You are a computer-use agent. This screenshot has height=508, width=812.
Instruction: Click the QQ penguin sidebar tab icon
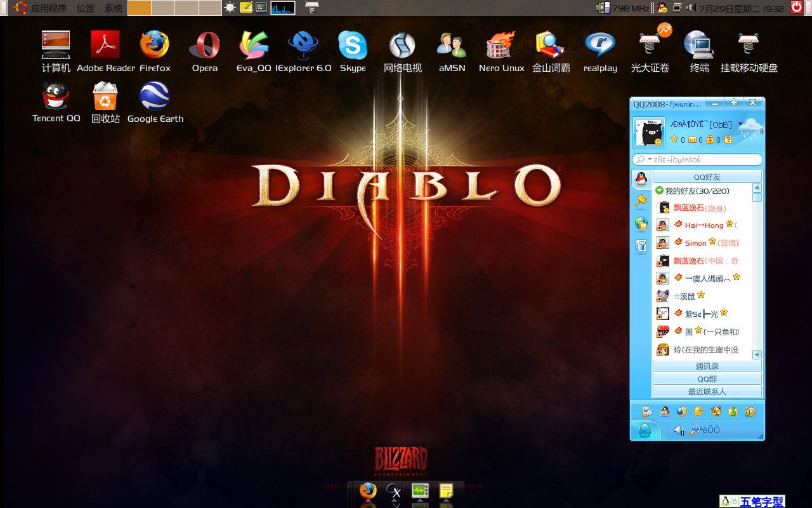click(x=641, y=179)
